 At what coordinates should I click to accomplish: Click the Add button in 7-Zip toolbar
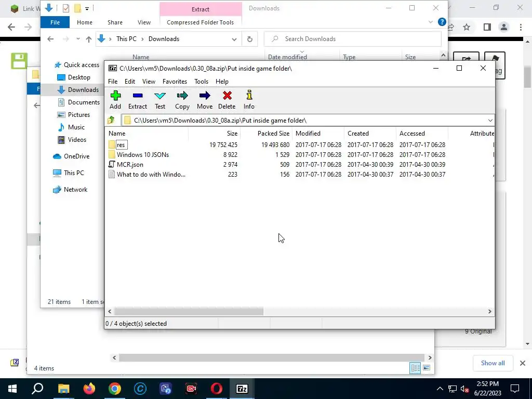coord(115,100)
